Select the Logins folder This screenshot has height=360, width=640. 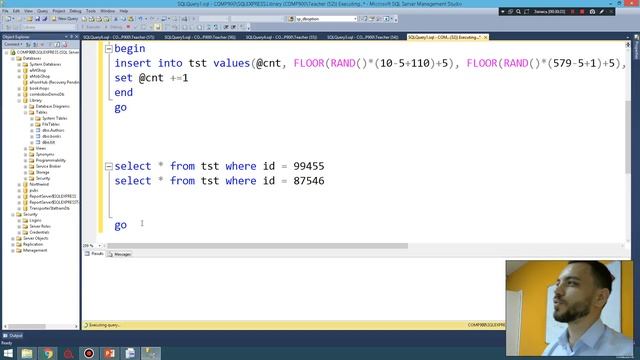click(35, 220)
